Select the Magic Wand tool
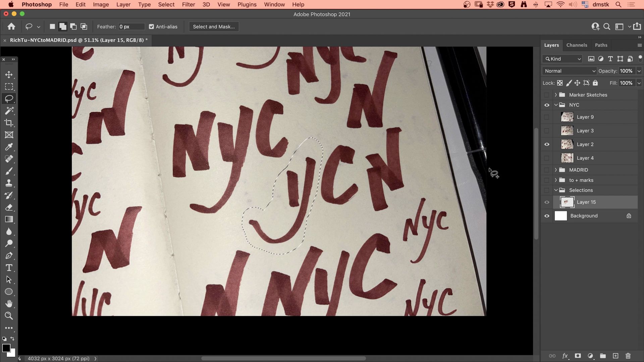Viewport: 644px width, 362px height. click(9, 111)
